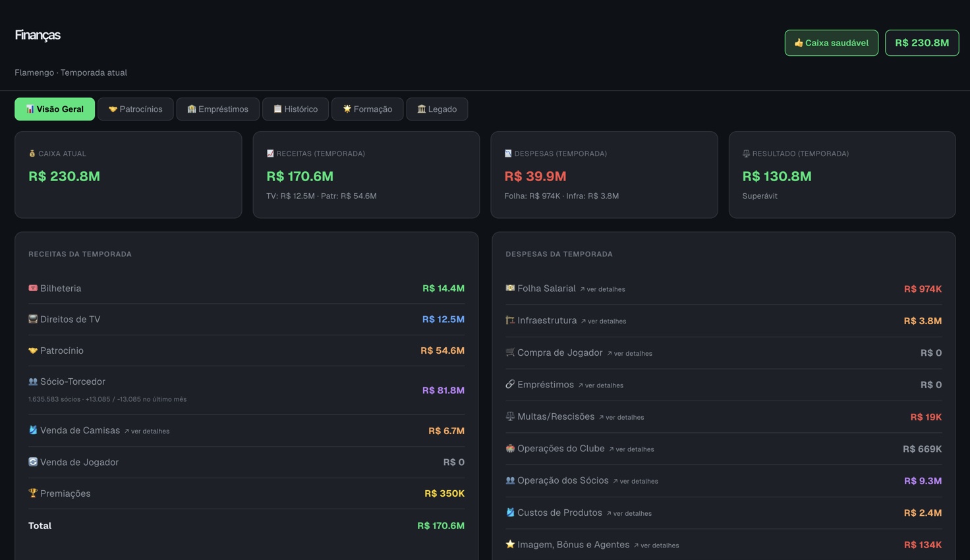
Task: Click the R$ 230.8M balance button in header
Action: pos(922,43)
